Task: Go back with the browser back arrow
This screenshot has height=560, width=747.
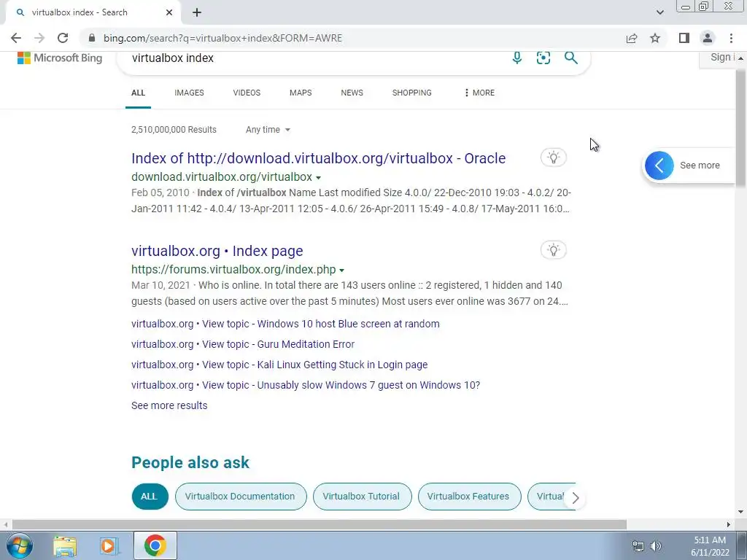Action: (16, 38)
